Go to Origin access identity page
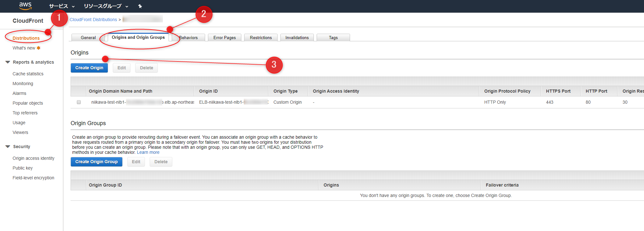 click(33, 158)
